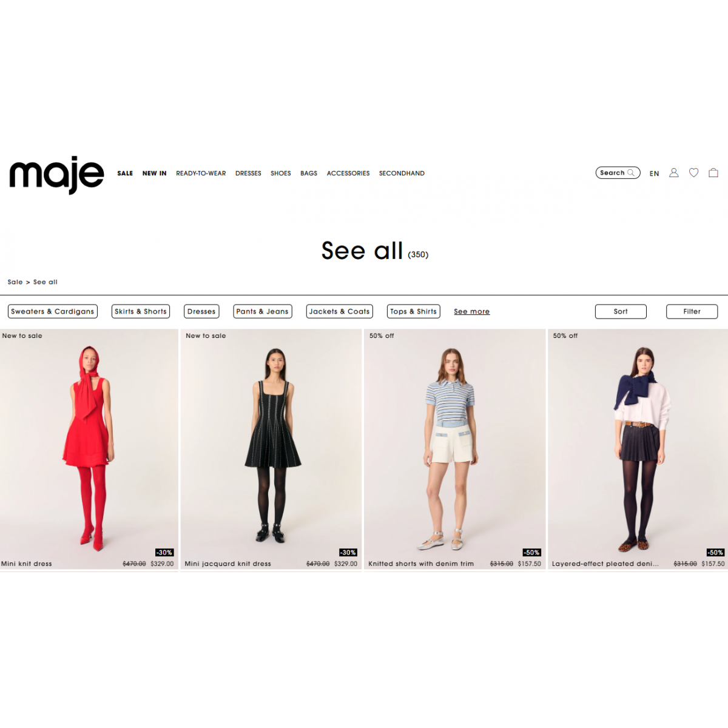Filter by Sweaters & Cardigans
Viewport: 728px width, 728px height.
[x=53, y=311]
